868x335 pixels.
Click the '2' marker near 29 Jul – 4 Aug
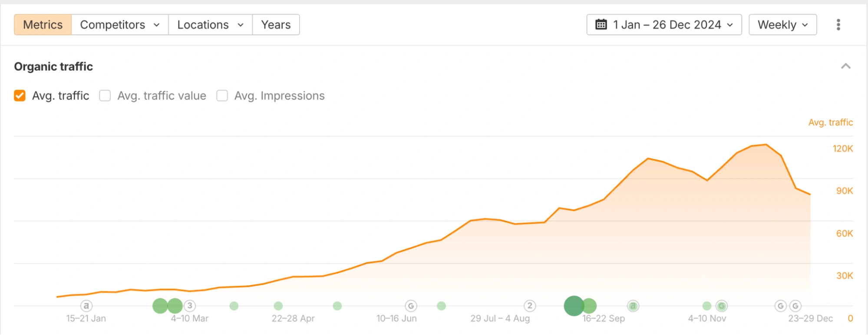coord(529,306)
